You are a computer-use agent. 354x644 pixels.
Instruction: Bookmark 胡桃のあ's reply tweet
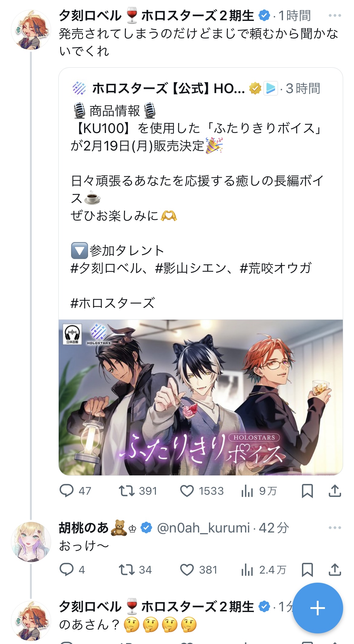coord(307,570)
